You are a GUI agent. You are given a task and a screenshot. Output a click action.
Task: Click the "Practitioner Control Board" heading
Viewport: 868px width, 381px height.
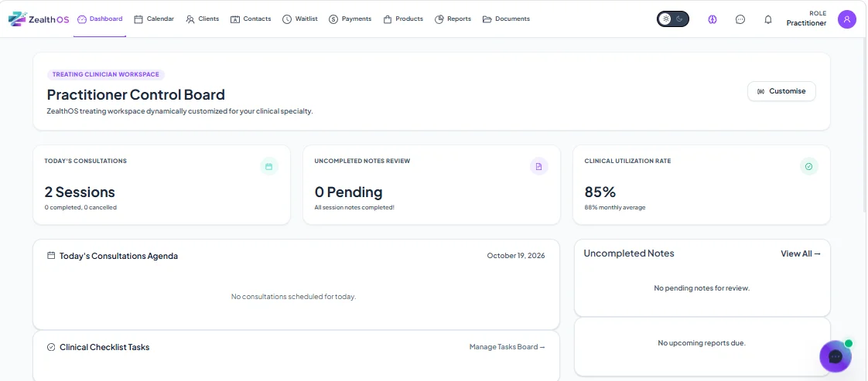click(135, 94)
